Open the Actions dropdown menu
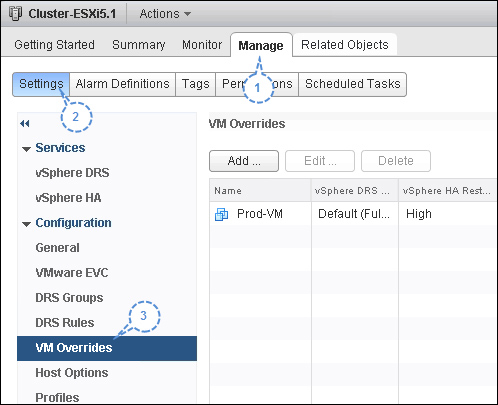Screen dimensions: 498x405 [x=165, y=14]
